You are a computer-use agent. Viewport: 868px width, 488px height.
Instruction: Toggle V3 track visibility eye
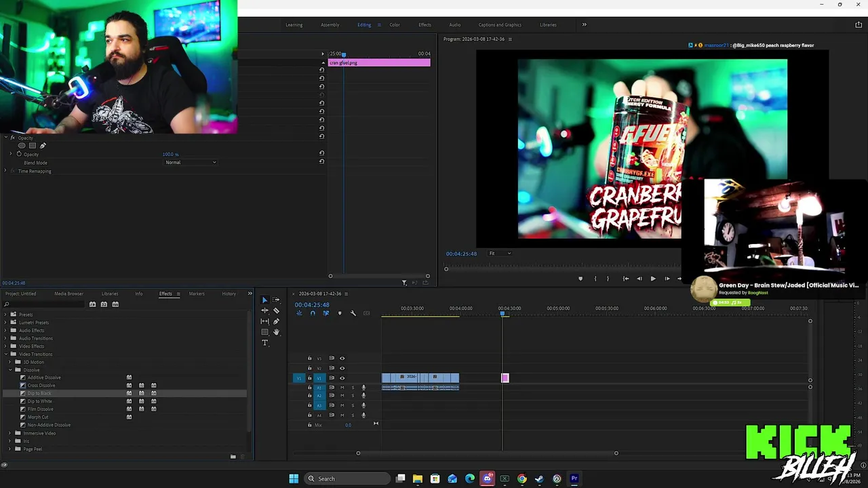pyautogui.click(x=342, y=359)
